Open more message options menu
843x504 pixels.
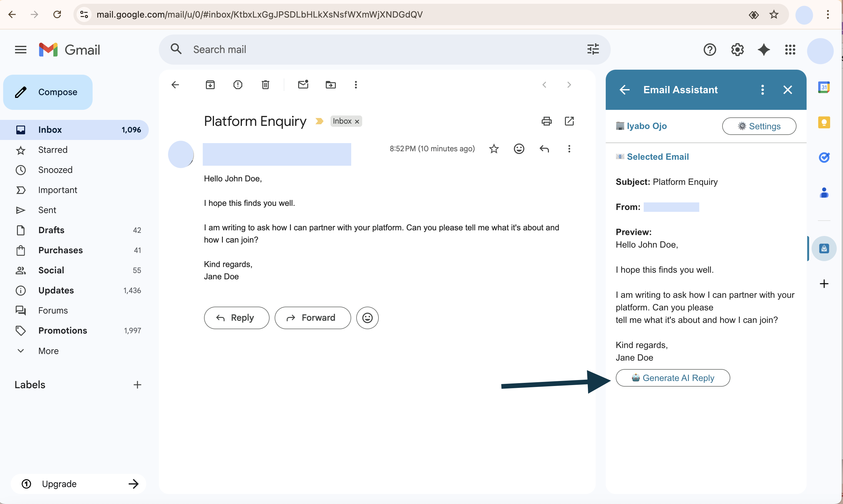[569, 149]
